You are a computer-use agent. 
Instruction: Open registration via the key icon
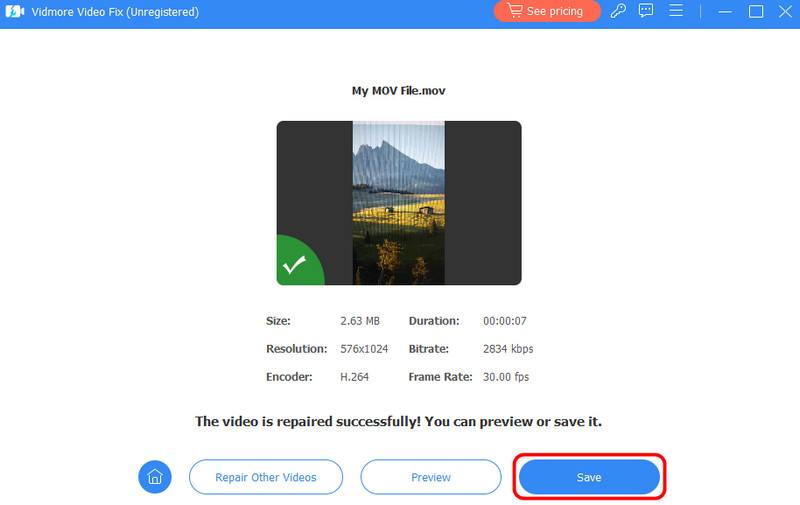(x=618, y=12)
